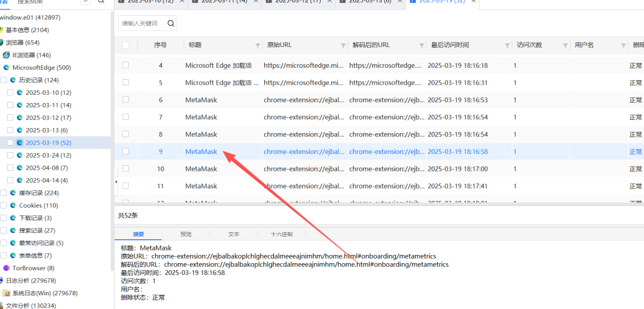Click the IE浏览器 icon in tree
The image size is (644, 309).
pyautogui.click(x=7, y=55)
